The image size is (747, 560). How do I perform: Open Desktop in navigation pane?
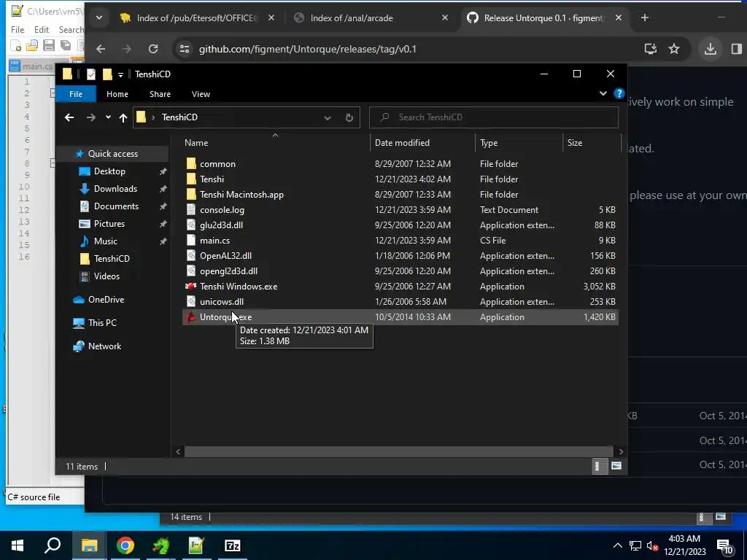(109, 171)
